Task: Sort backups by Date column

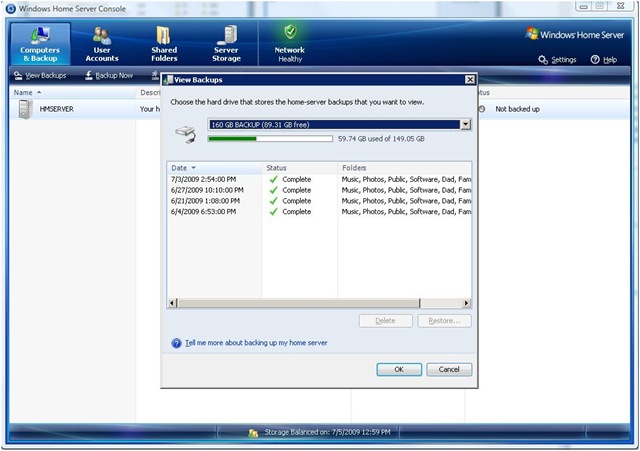Action: point(214,168)
